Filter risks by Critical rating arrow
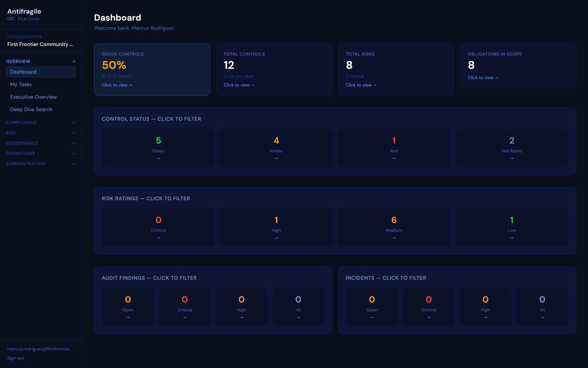The width and height of the screenshot is (588, 368). 158,238
